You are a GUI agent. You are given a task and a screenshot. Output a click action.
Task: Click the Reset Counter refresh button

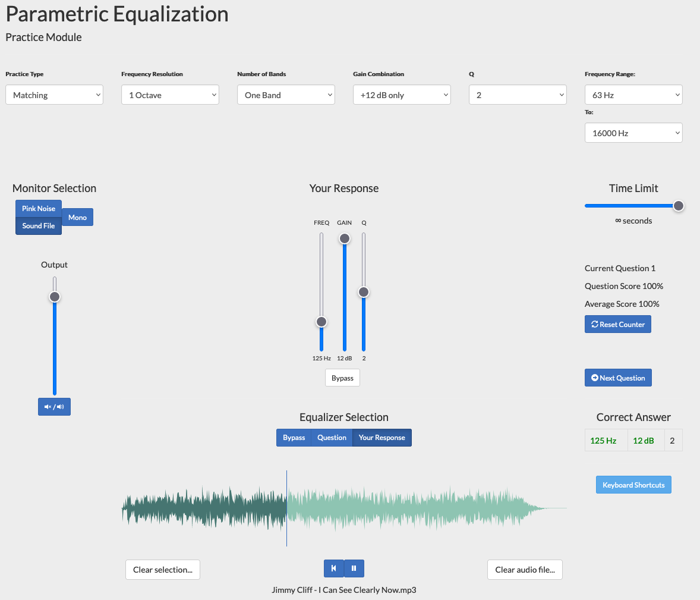pyautogui.click(x=617, y=324)
